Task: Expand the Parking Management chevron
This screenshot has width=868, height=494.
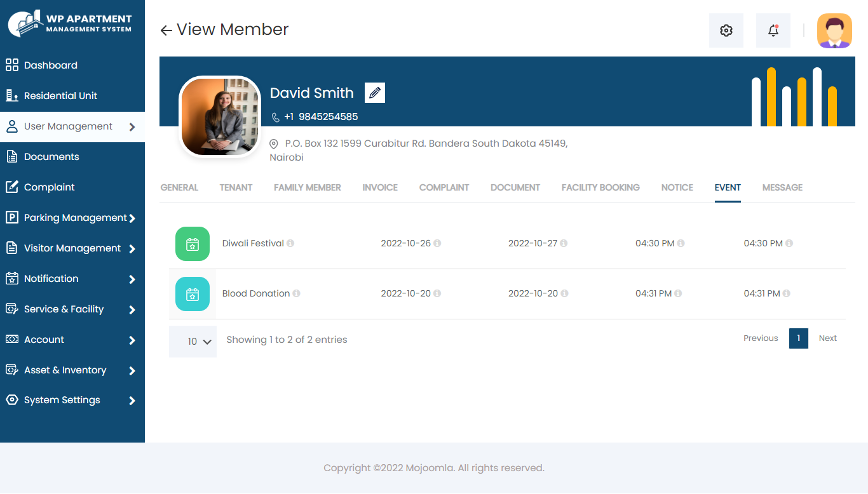Action: point(132,218)
